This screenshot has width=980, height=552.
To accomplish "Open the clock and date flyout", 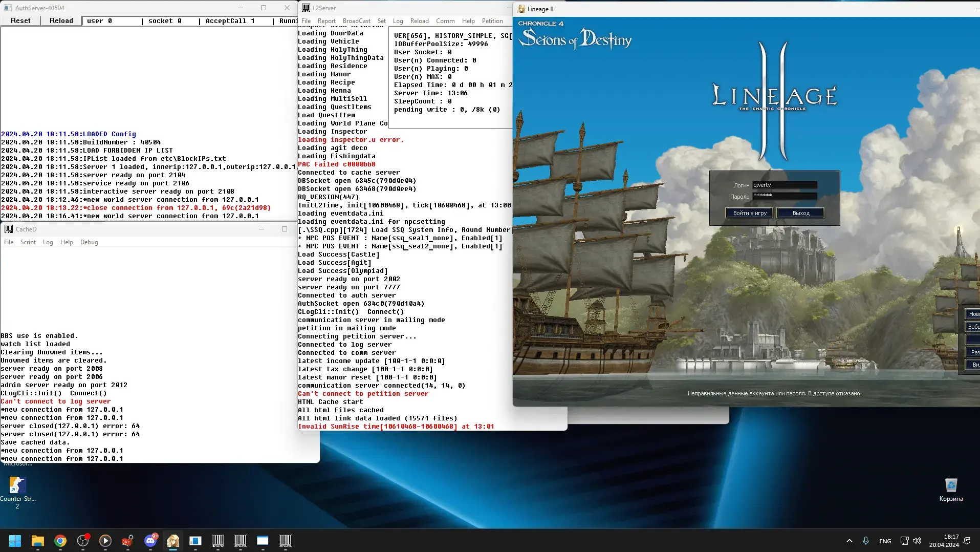I will 944,541.
